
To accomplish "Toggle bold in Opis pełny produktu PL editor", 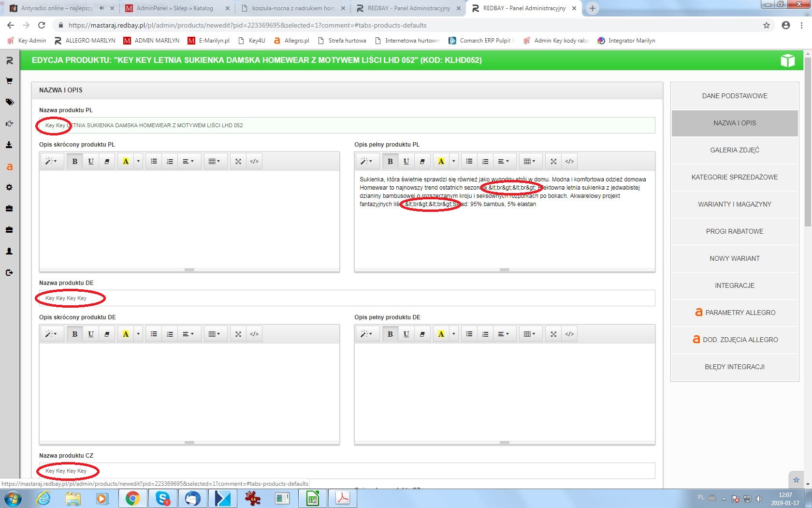I will pos(390,161).
